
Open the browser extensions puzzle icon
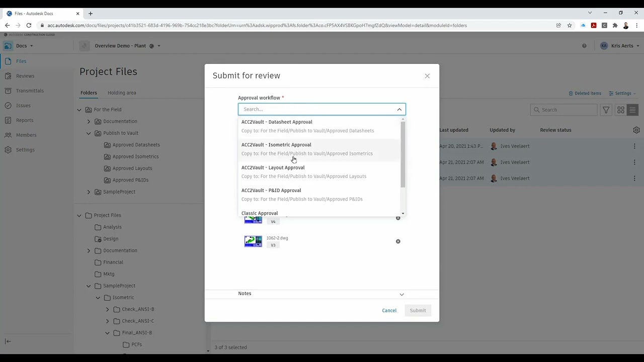click(615, 25)
